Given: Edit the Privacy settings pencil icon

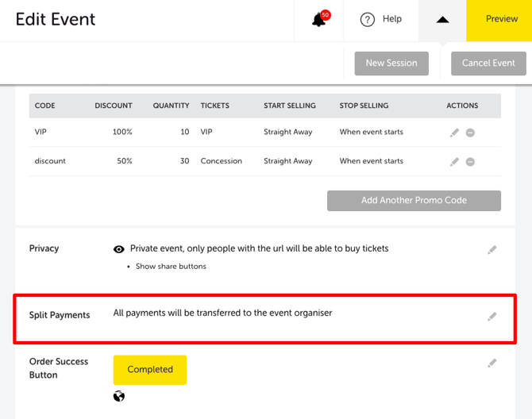Looking at the screenshot, I should tap(492, 250).
